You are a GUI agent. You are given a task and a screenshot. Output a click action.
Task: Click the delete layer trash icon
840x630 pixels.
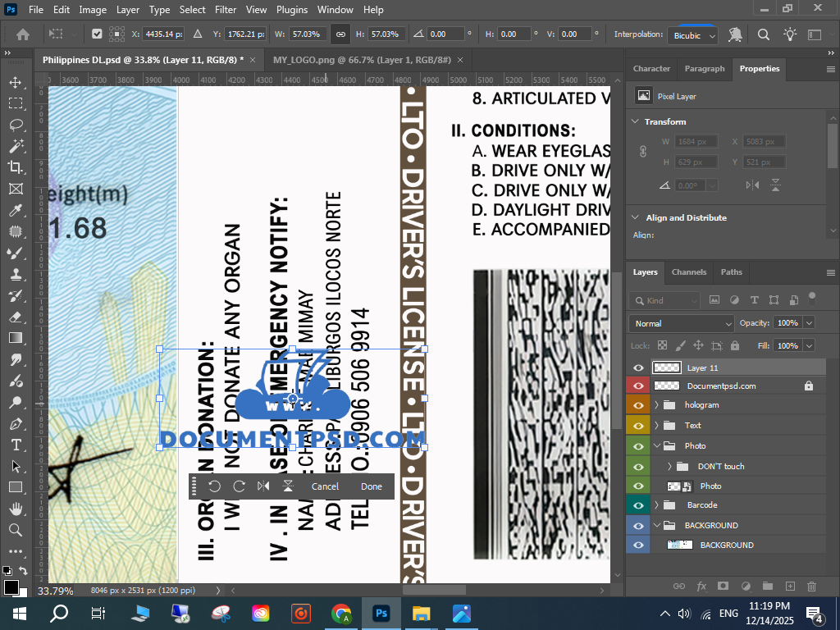pos(811,586)
